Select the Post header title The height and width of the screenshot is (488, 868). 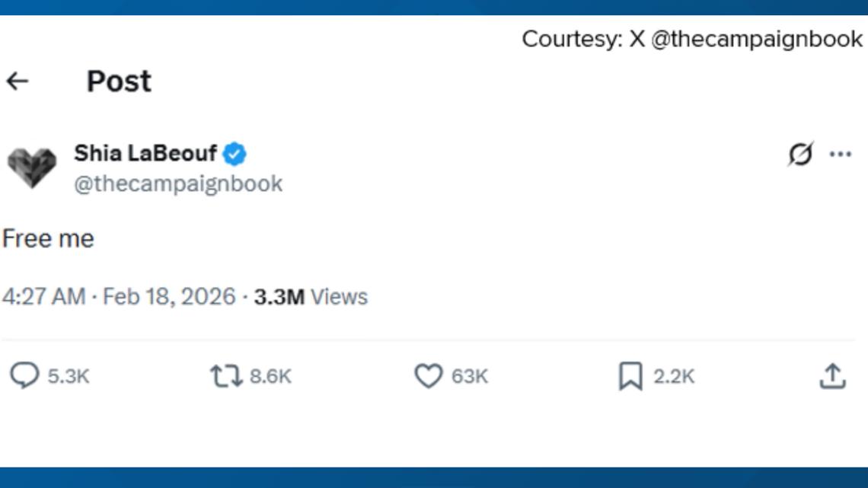click(118, 81)
